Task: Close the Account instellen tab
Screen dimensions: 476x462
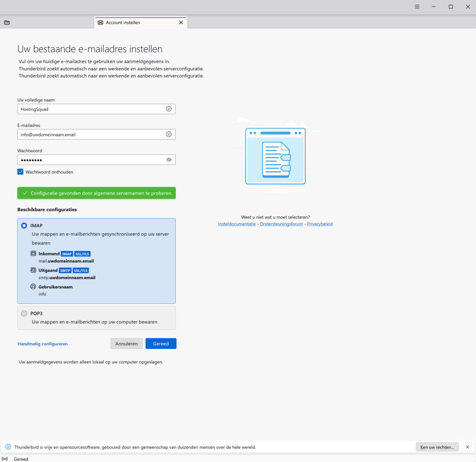Action: pos(181,22)
